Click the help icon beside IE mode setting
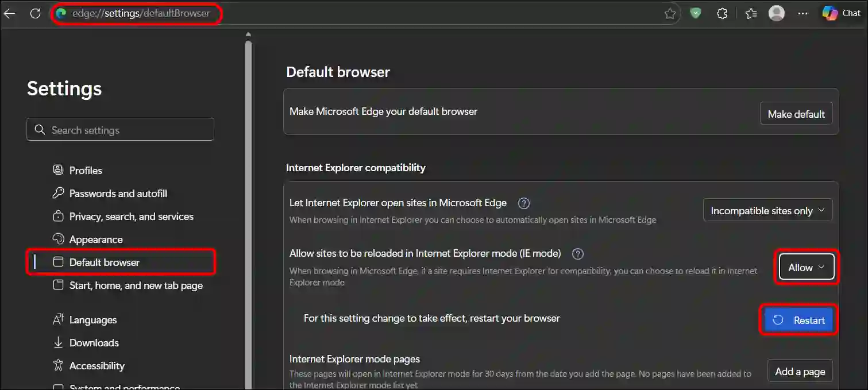This screenshot has height=390, width=868. coord(577,253)
